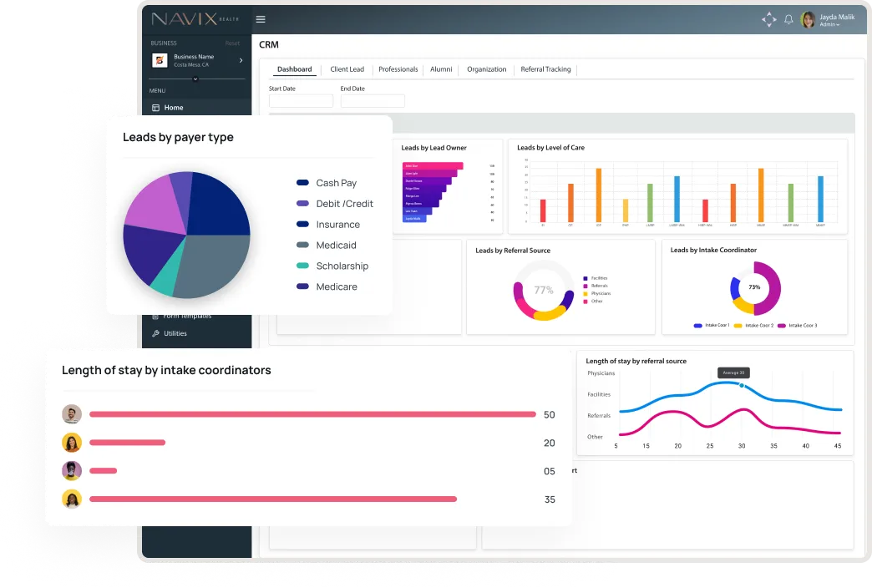Select the Facilities legend marker in Referral Source chart

(x=586, y=278)
